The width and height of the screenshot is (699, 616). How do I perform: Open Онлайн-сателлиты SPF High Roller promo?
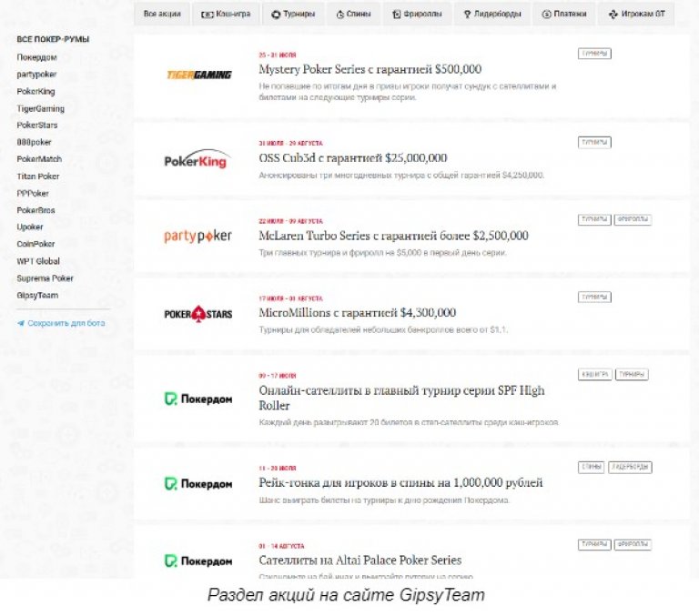(401, 398)
